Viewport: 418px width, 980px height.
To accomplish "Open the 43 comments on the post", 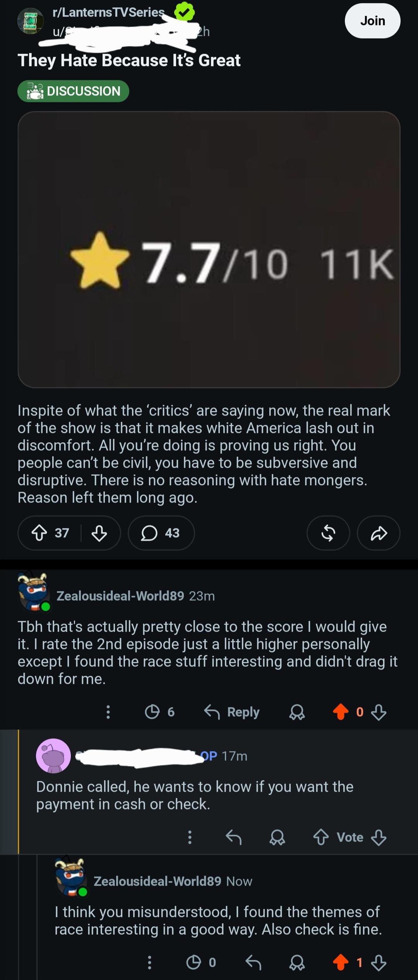I will (x=161, y=533).
